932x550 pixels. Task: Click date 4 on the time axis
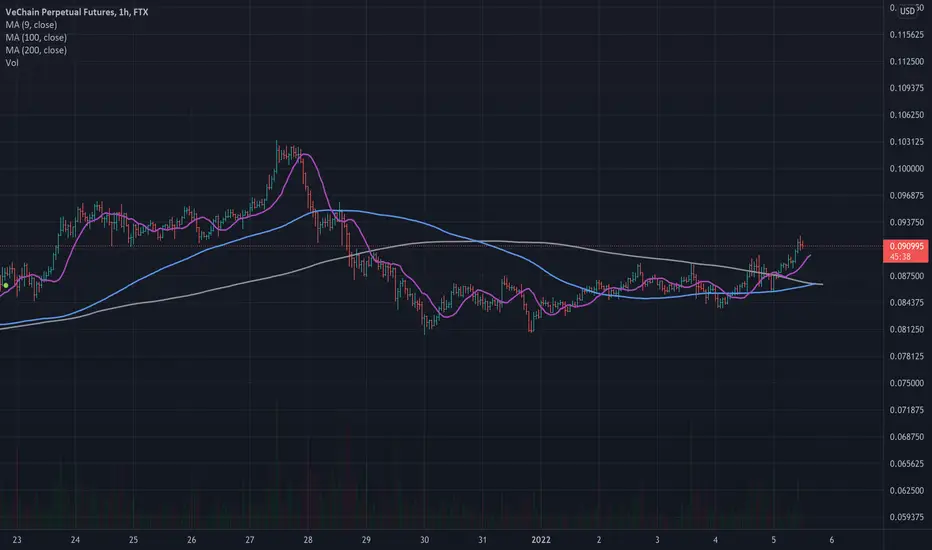[715, 540]
